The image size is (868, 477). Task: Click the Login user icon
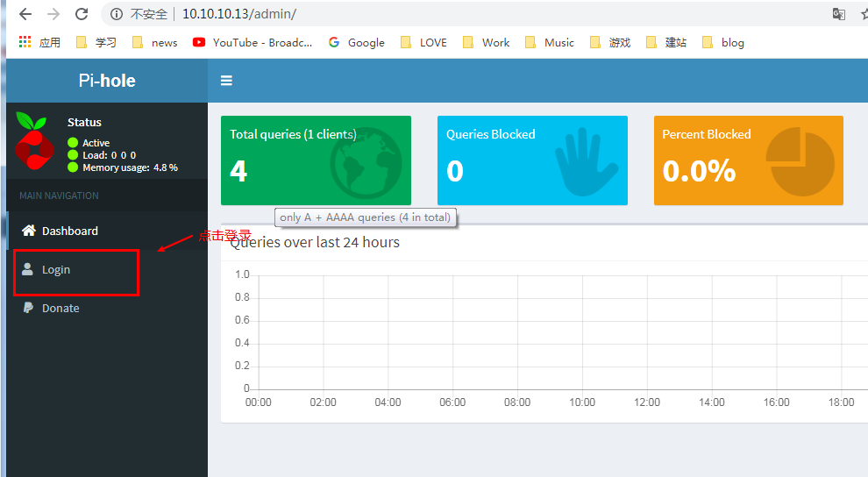[27, 269]
